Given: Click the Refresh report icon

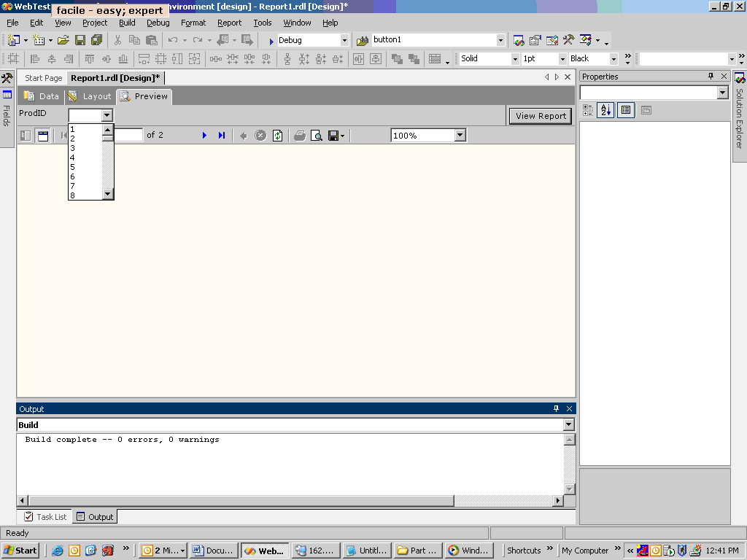Looking at the screenshot, I should point(277,136).
